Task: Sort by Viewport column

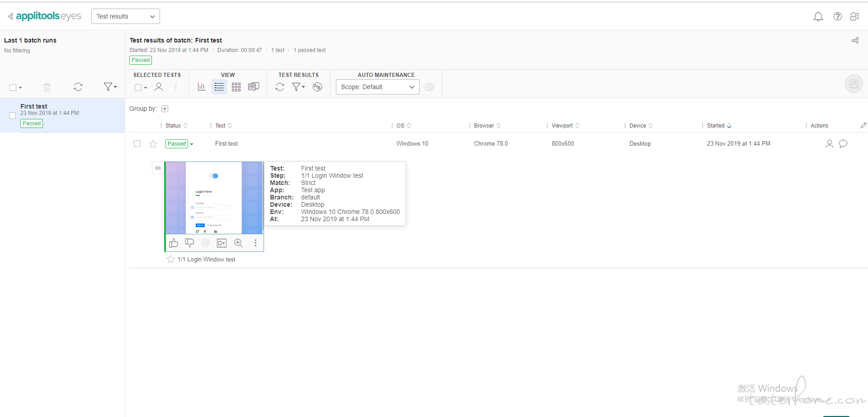Action: point(566,126)
